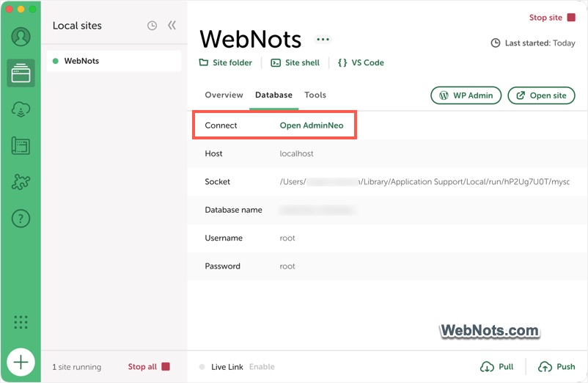Viewport: 588px width, 383px height.
Task: Open the Blueprints icon in sidebar
Action: click(x=21, y=145)
